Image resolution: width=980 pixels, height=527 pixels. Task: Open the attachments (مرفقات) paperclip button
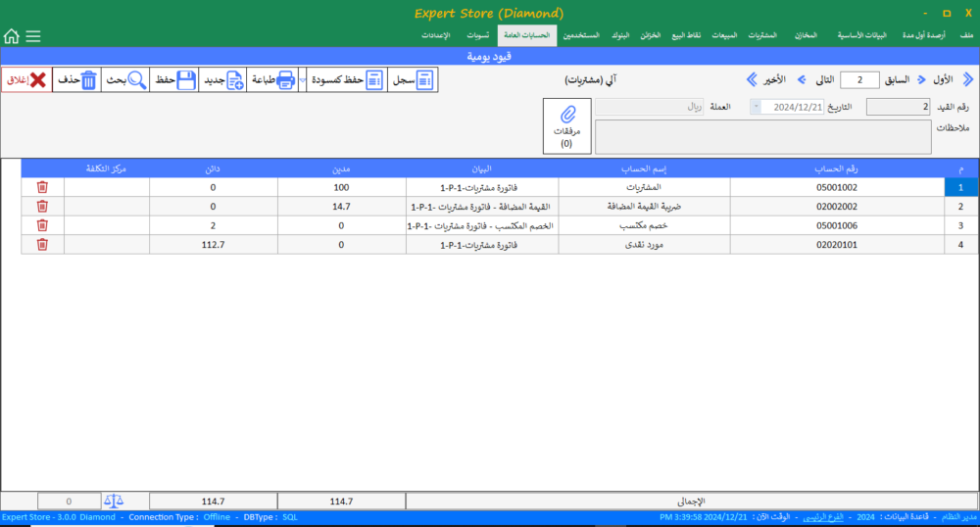point(566,125)
